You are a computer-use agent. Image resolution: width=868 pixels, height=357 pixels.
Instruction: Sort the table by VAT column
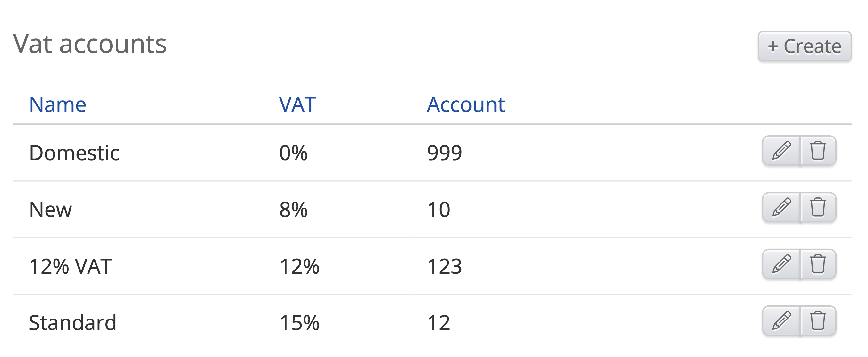297,104
